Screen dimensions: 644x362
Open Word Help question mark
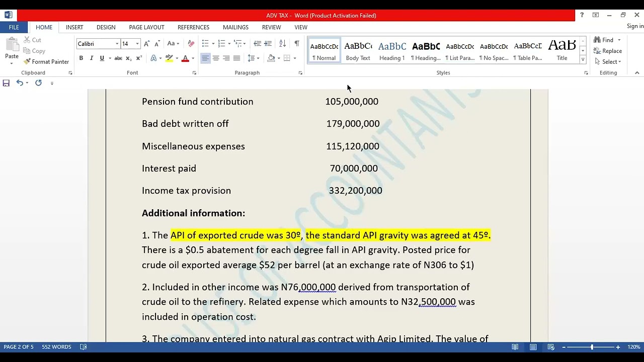(582, 15)
